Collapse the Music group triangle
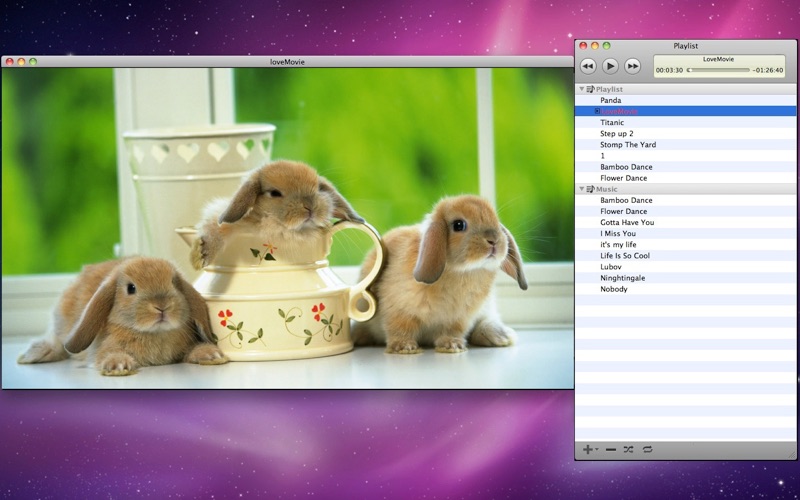The width and height of the screenshot is (800, 500). (x=581, y=189)
